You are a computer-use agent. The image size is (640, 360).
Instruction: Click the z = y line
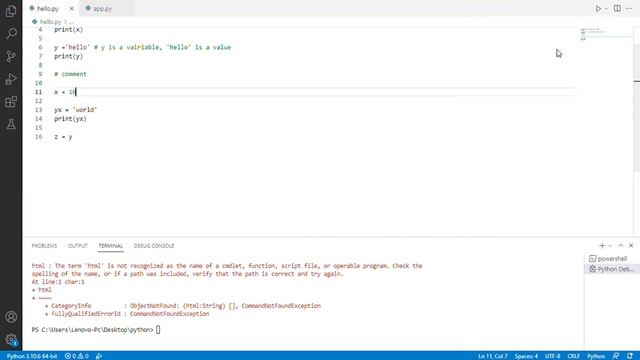point(63,137)
